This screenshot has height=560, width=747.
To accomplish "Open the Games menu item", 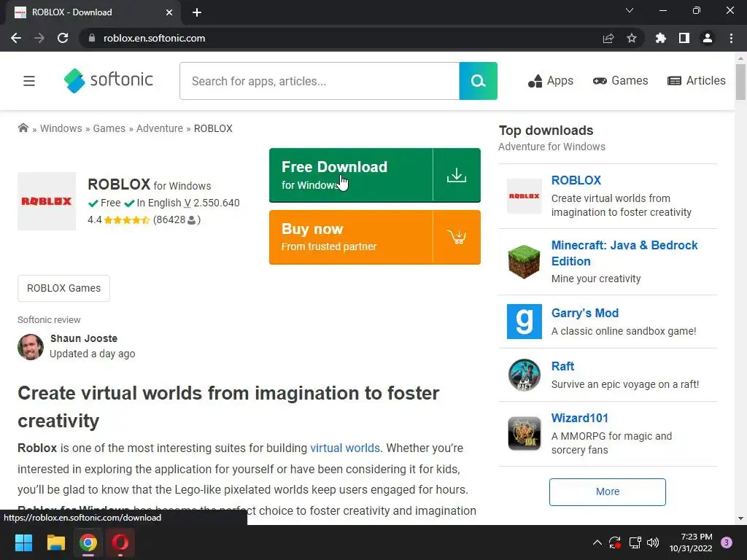I will 620,80.
